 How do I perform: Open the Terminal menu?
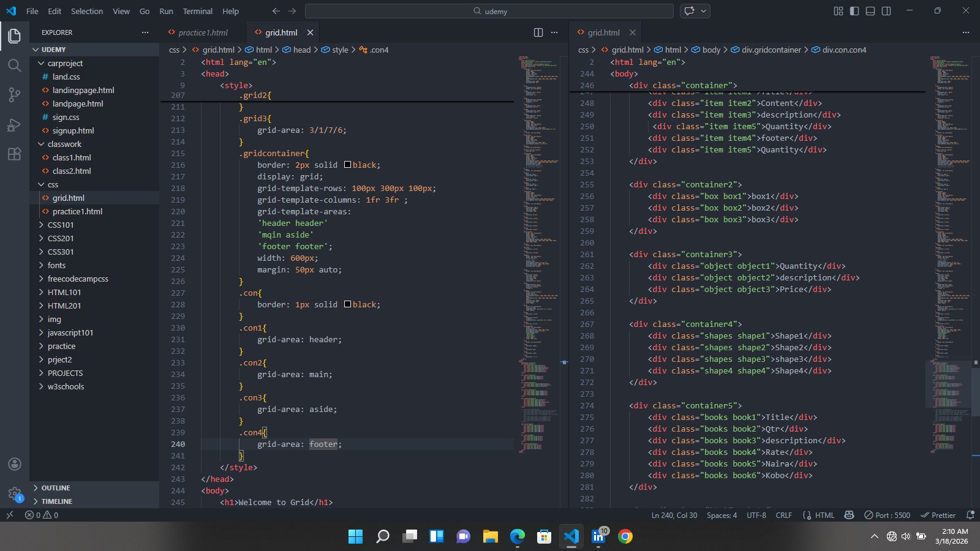click(x=197, y=11)
